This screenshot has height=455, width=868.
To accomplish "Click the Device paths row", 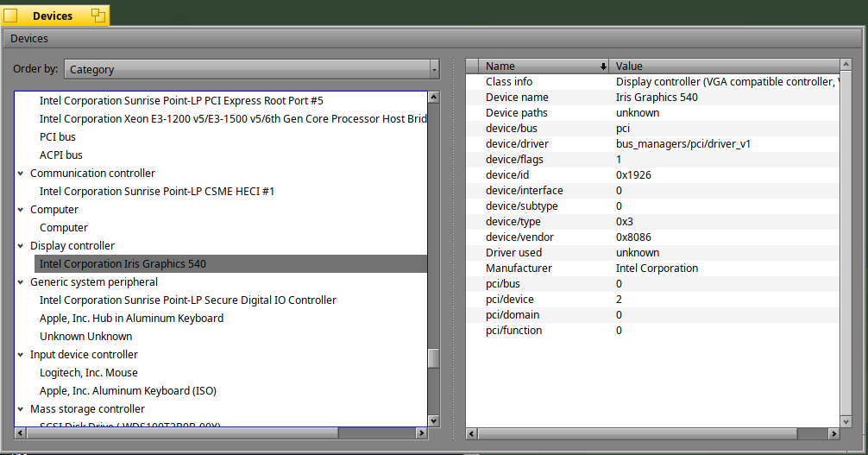I will pos(652,112).
